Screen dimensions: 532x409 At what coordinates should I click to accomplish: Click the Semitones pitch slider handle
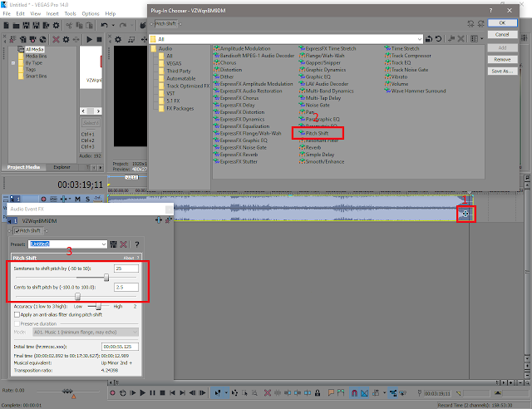point(106,278)
